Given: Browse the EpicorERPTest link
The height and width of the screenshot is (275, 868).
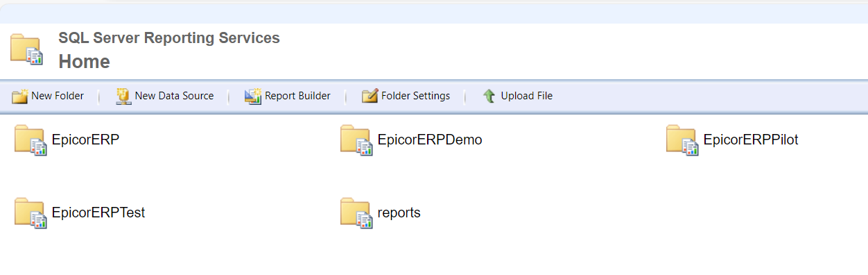Looking at the screenshot, I should (98, 212).
